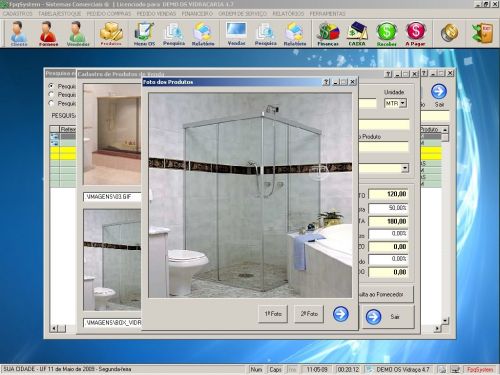Click the 2ª Foto button
The image size is (500, 375).
(309, 314)
